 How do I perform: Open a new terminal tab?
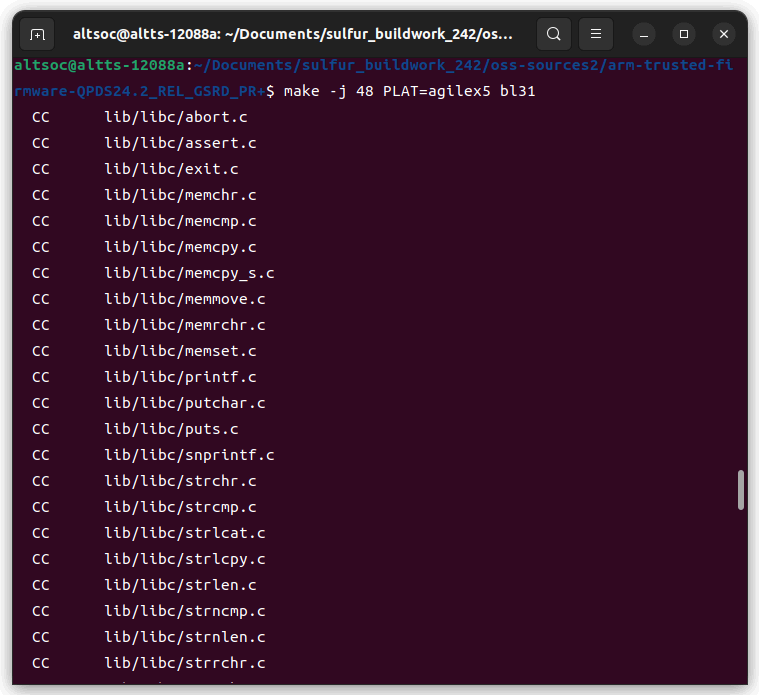point(37,34)
